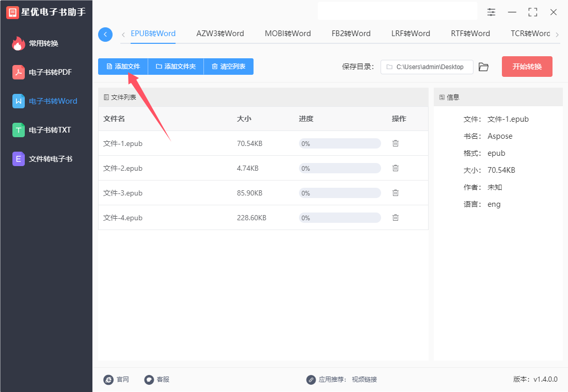
Task: Click the language value eng
Action: click(494, 204)
